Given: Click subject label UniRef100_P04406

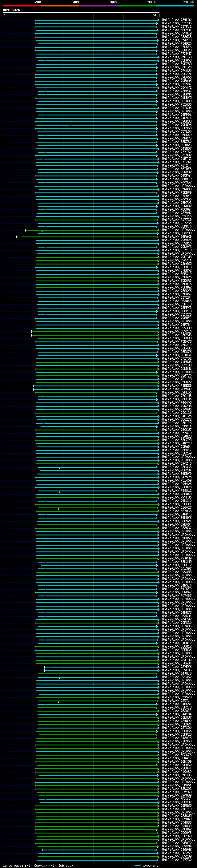Looking at the screenshot, I should (x=177, y=484).
